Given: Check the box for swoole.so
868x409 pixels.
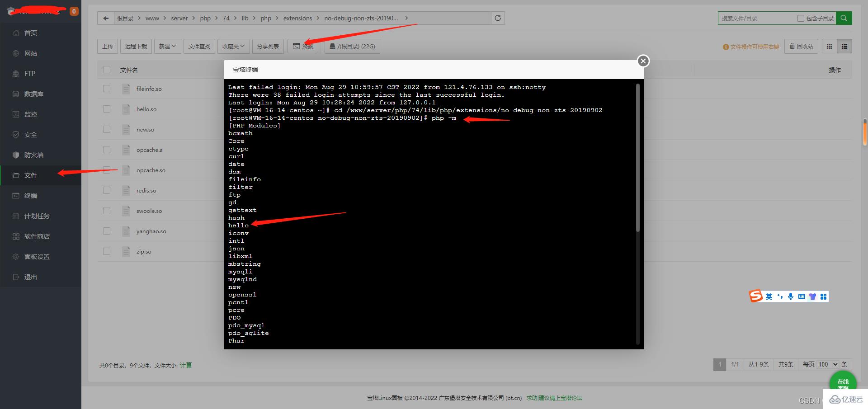Looking at the screenshot, I should pyautogui.click(x=107, y=211).
